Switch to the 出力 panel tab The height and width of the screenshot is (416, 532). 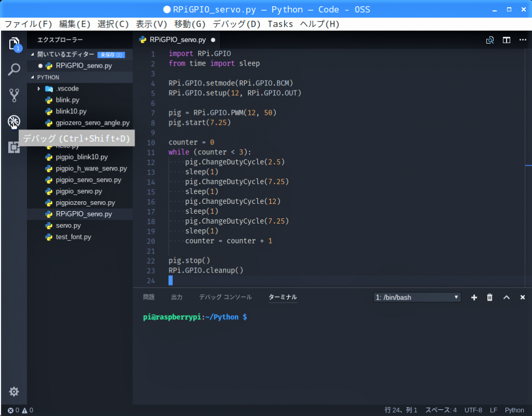click(177, 297)
